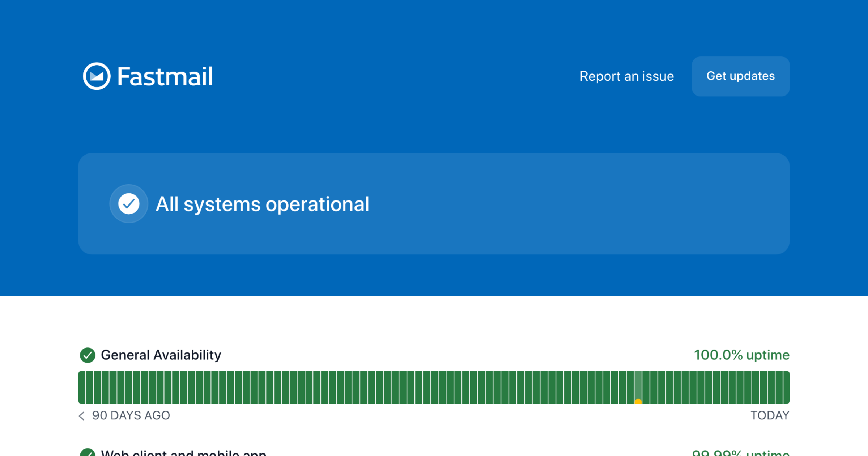Select the General Availability component name
868x456 pixels.
161,355
